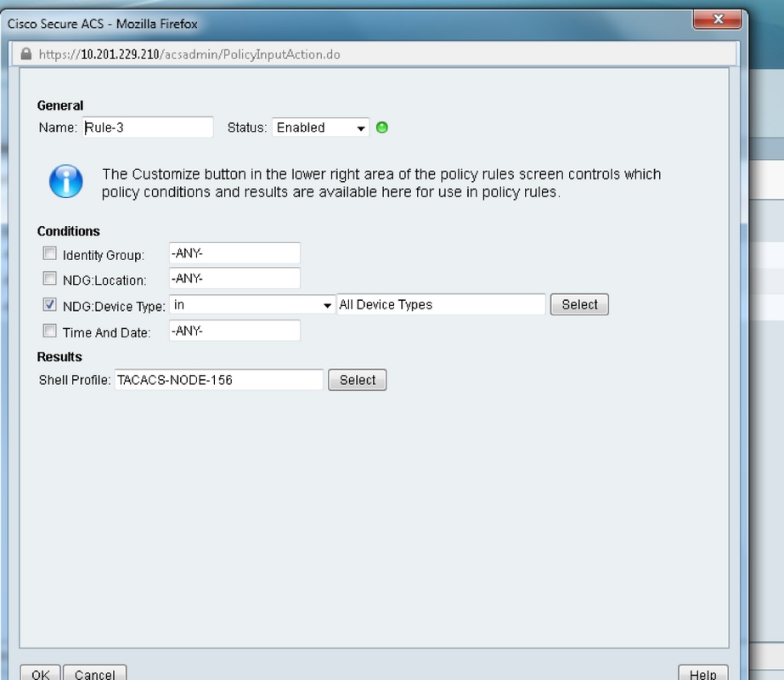This screenshot has height=680, width=784.
Task: Click the Customize button info message
Action: [x=381, y=183]
